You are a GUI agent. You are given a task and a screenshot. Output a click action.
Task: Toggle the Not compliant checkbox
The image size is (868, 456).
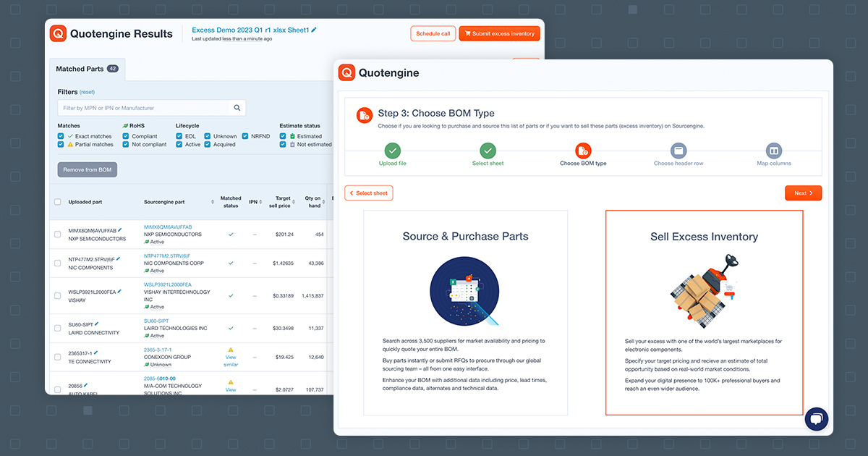tap(126, 145)
